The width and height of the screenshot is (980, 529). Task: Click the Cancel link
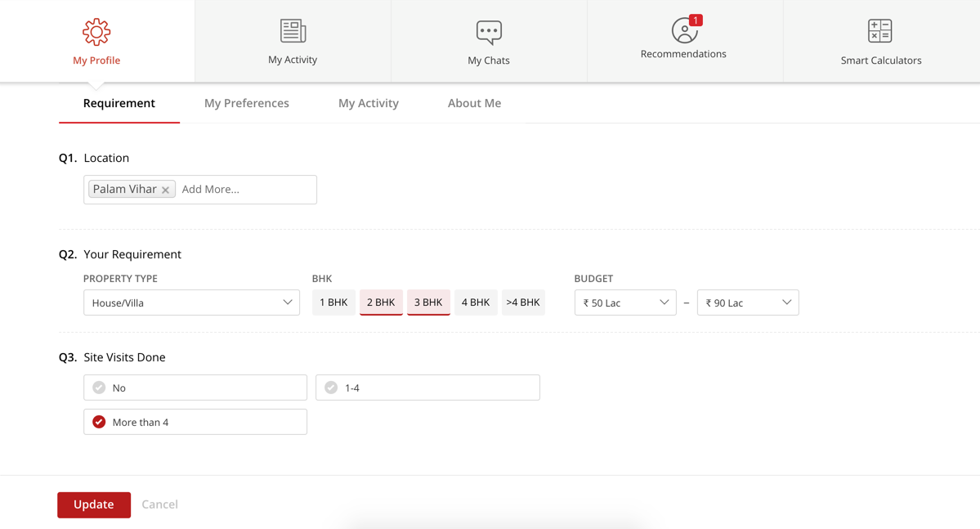159,504
